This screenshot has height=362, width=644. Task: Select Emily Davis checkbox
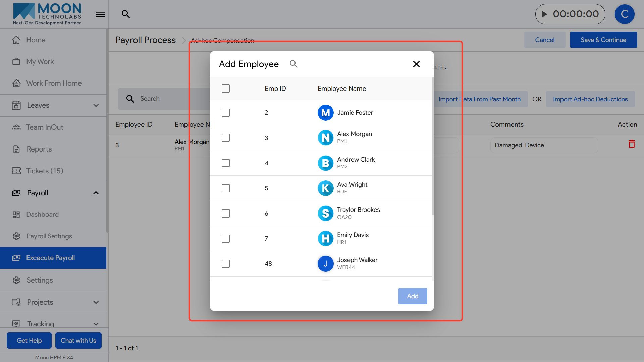[x=226, y=239]
